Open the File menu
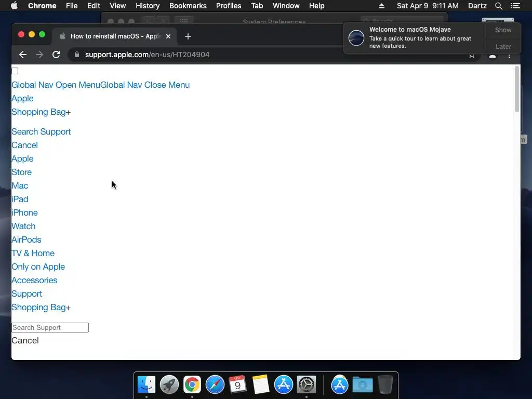The width and height of the screenshot is (532, 399). tap(72, 6)
